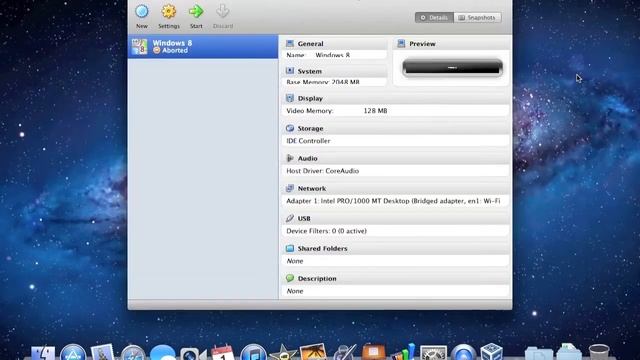
Task: Open iTunes from the Dock
Action: click(253, 353)
